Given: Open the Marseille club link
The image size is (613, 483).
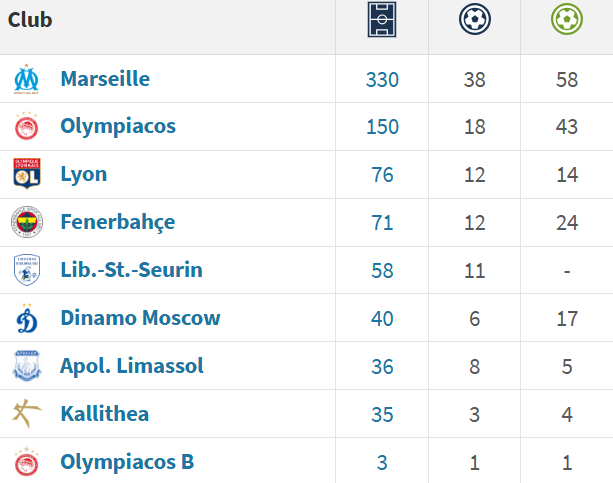Looking at the screenshot, I should (x=105, y=79).
